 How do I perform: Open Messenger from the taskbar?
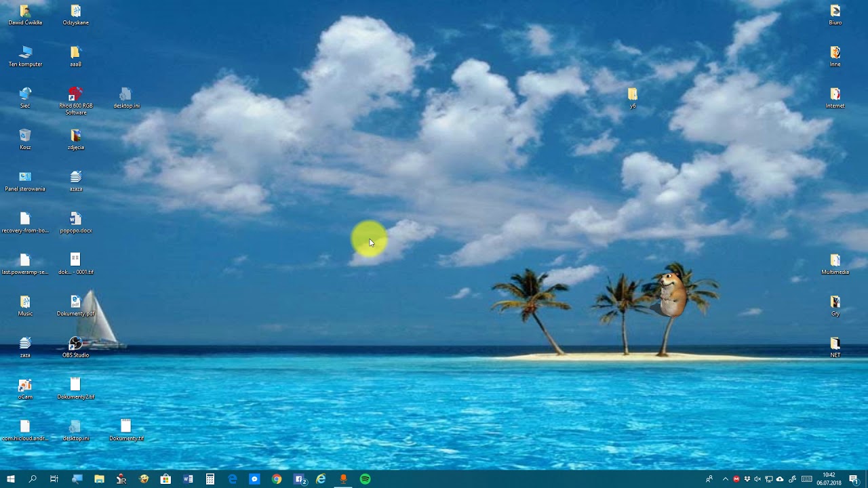pos(254,479)
